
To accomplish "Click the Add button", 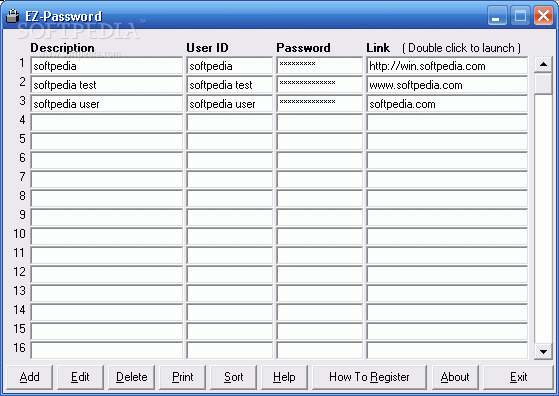I will pyautogui.click(x=30, y=377).
